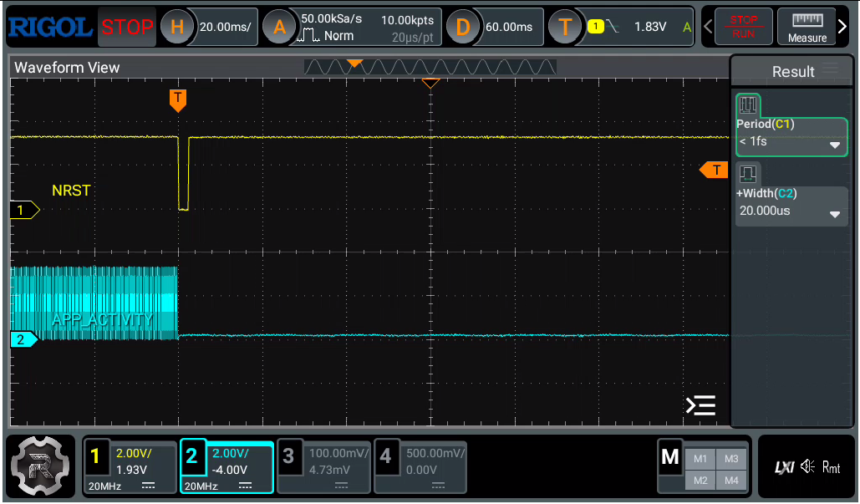
Task: Toggle math channel M3
Action: [x=731, y=459]
